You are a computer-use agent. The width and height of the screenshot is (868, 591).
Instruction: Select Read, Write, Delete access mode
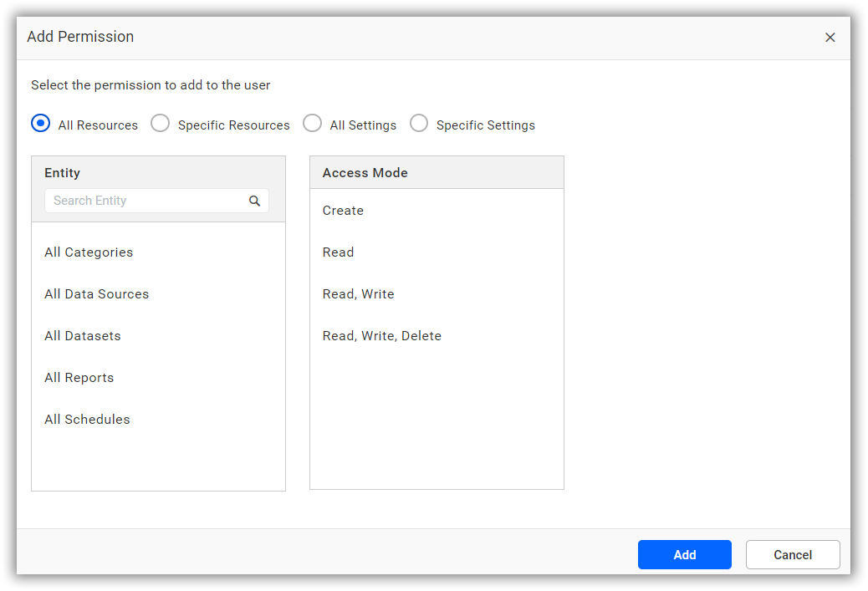pyautogui.click(x=382, y=335)
